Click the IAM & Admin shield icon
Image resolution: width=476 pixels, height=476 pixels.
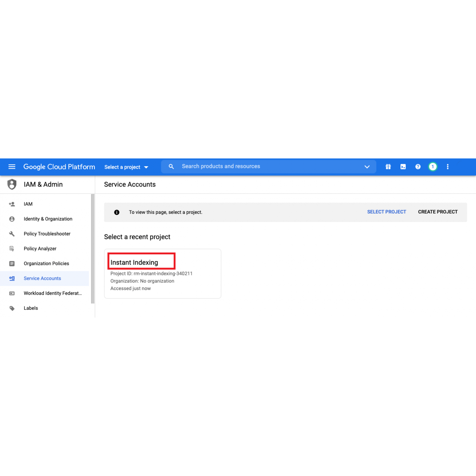(x=12, y=184)
